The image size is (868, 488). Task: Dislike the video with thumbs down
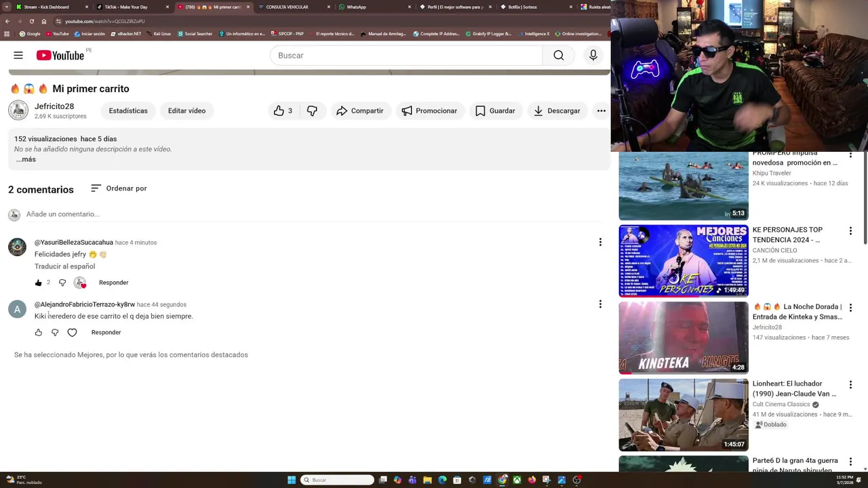click(312, 110)
